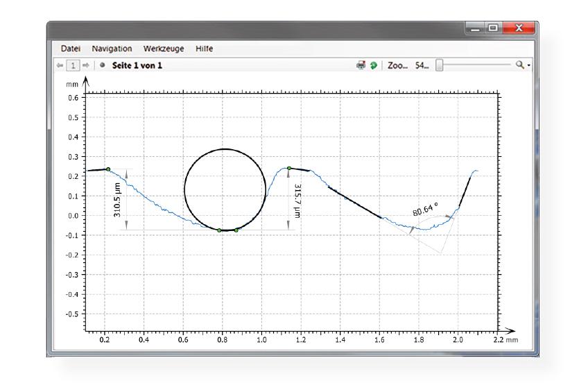This screenshot has height=392, width=588.
Task: Click the green refresh icon
Action: tap(374, 65)
